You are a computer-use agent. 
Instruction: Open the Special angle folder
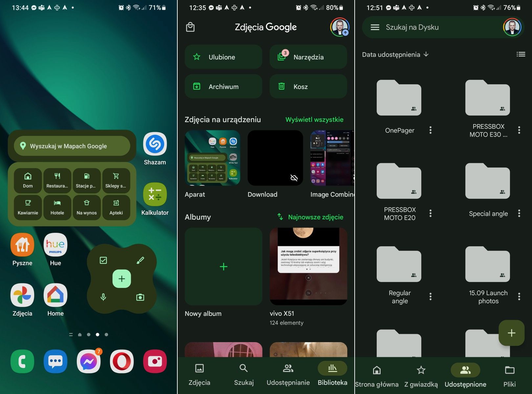pyautogui.click(x=488, y=181)
